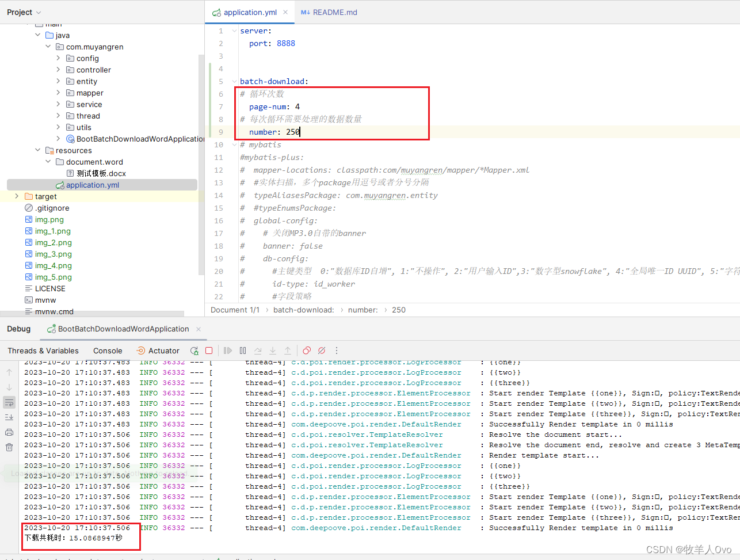This screenshot has height=560, width=740.
Task: Click the batch-download: breadcrumb
Action: (303, 310)
